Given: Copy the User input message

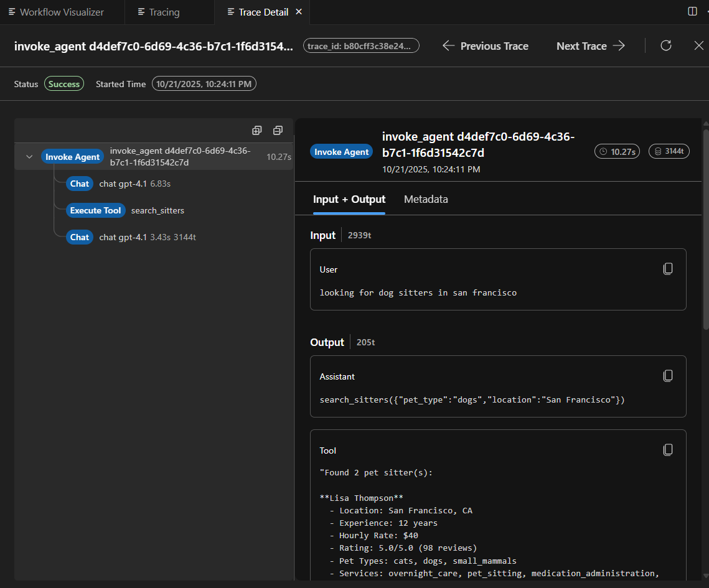Looking at the screenshot, I should 668,269.
